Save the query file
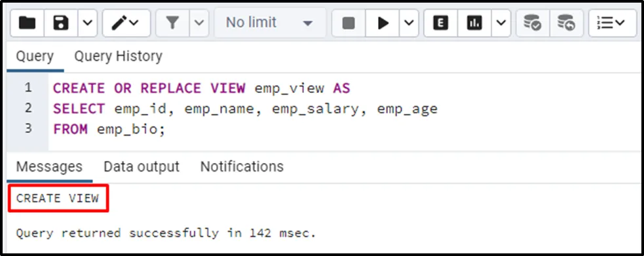Image resolution: width=644 pixels, height=256 pixels. coord(61,23)
